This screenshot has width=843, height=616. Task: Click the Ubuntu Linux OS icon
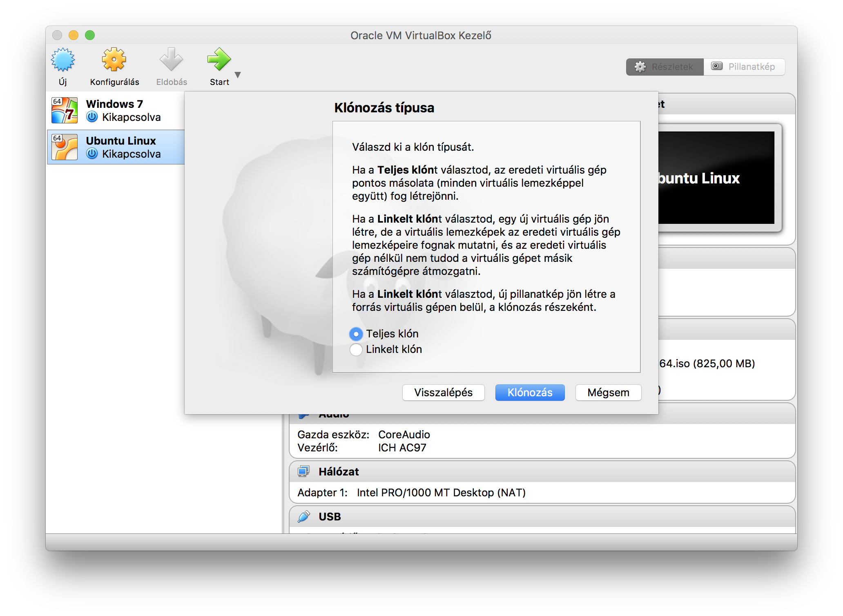(x=65, y=147)
